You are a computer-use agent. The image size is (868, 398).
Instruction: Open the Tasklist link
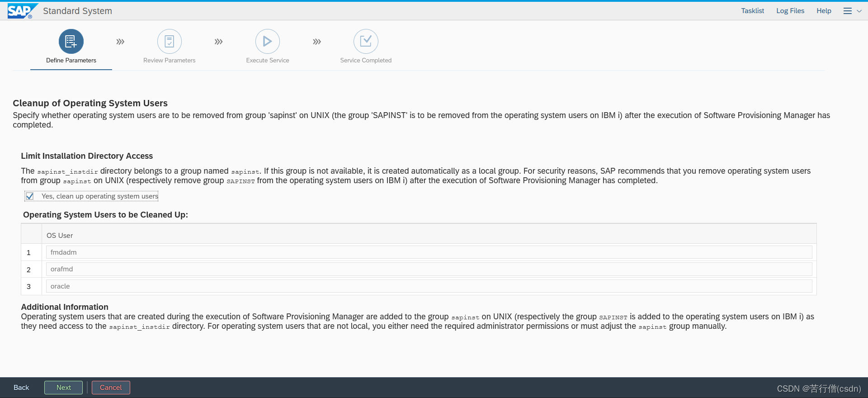coord(753,11)
